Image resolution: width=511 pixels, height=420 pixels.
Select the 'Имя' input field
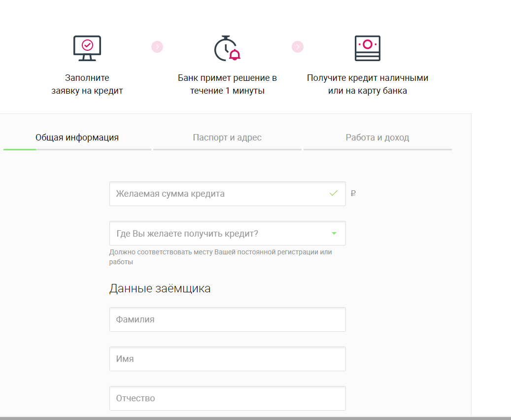coord(227,359)
